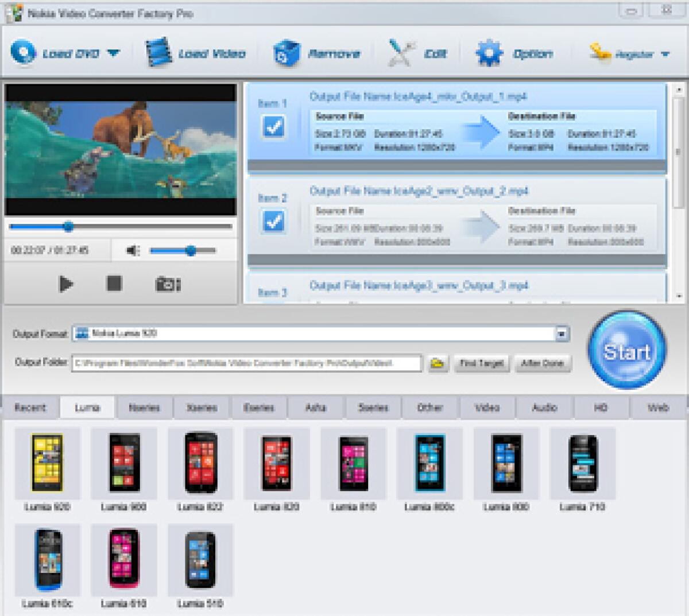Switch to the Audio tab
The height and width of the screenshot is (616, 689).
(x=544, y=408)
